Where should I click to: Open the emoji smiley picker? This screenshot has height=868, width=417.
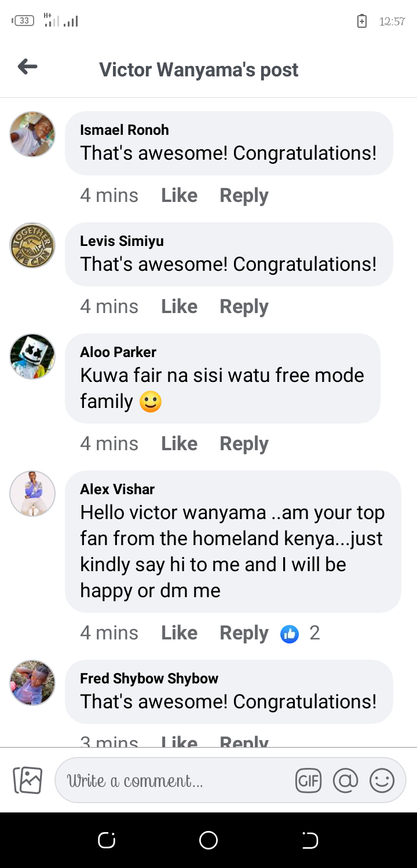point(382,781)
